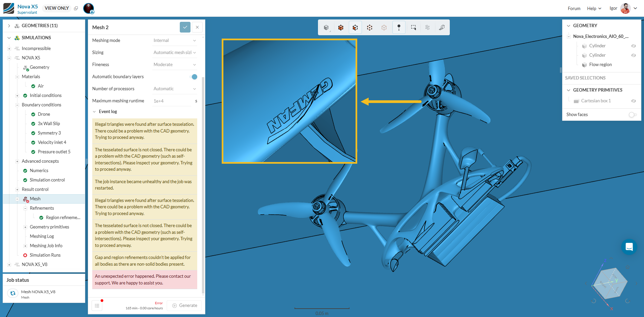Open the tape measure tool
Screen dimensions: 644x317
click(x=442, y=28)
